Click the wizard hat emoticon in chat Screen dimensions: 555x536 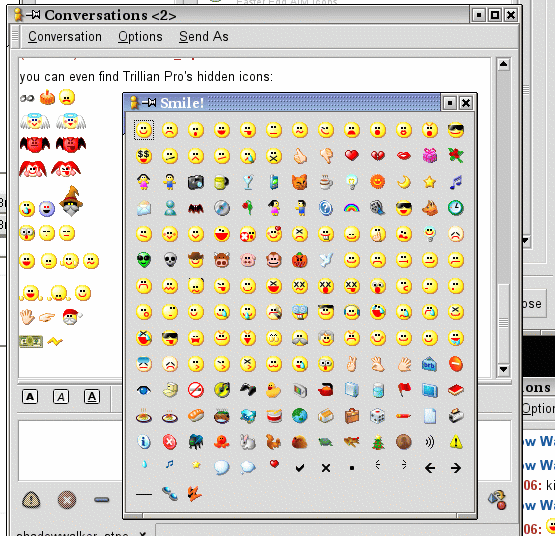point(71,201)
